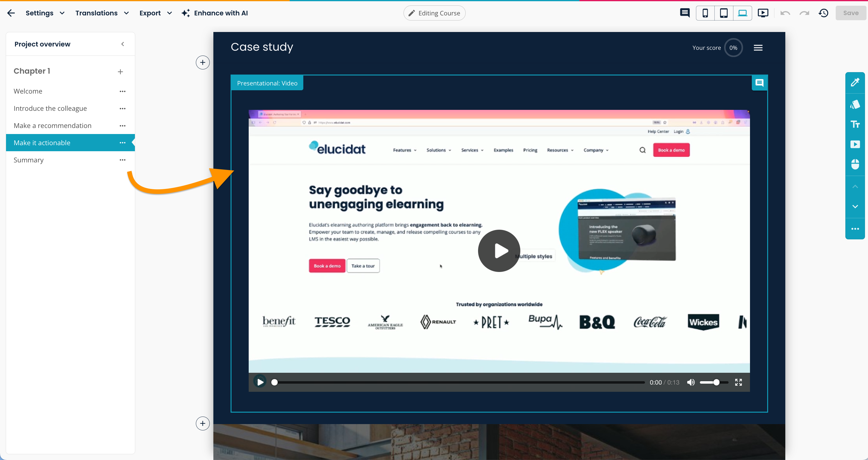
Task: Adjust the video volume slider
Action: [714, 382]
